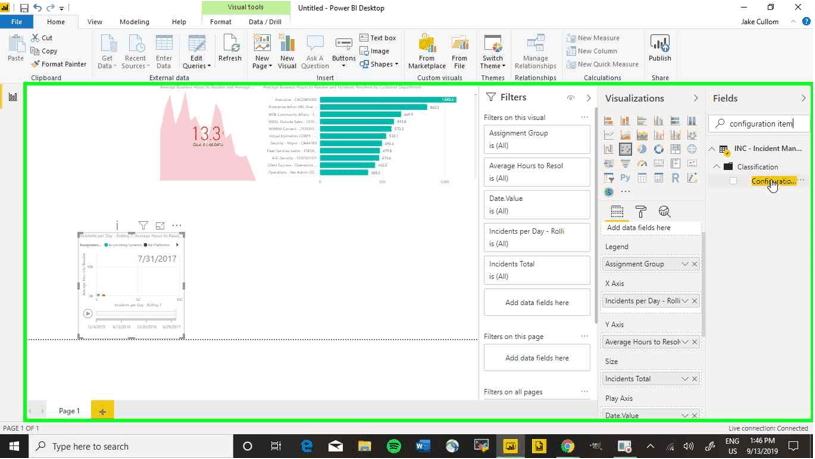Screen dimensions: 815x459
Task: Select the Ribbon chart visual
Action: 692,135
